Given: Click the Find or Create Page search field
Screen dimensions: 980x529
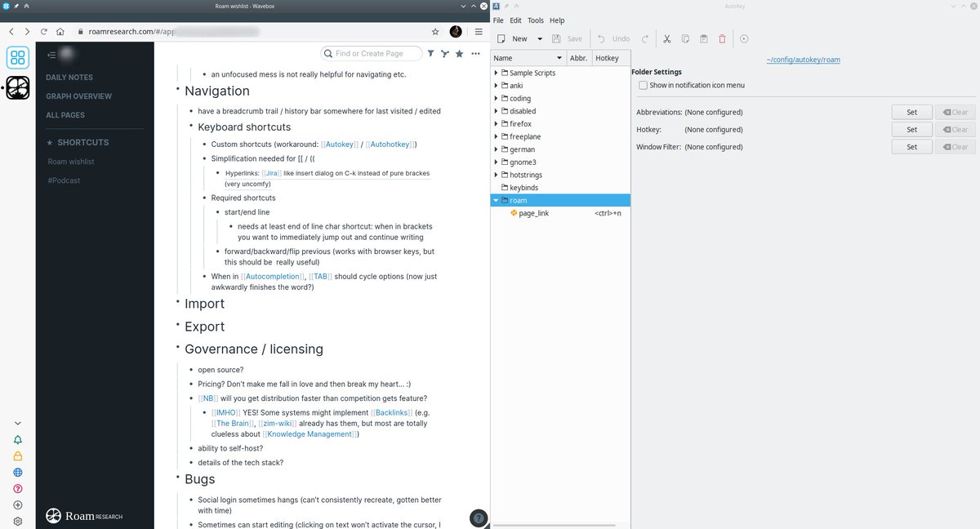Looking at the screenshot, I should (372, 53).
